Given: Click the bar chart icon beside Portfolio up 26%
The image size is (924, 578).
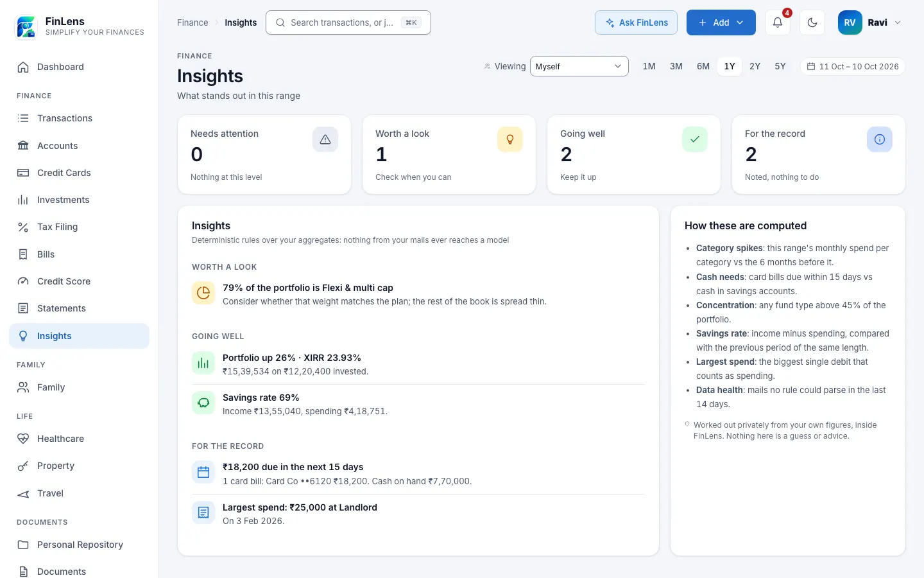Looking at the screenshot, I should click(203, 363).
